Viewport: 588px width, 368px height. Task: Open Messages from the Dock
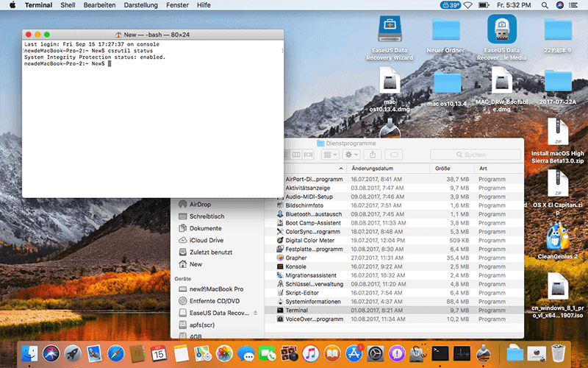246,353
